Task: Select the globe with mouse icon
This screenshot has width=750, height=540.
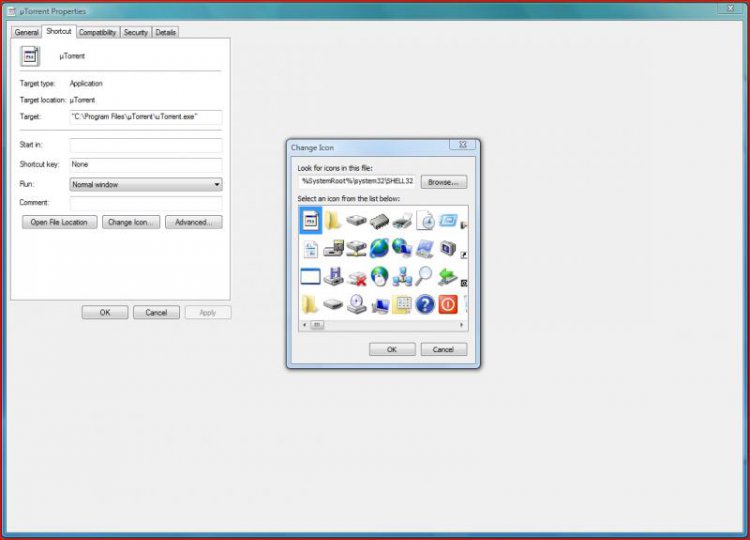Action: coord(379,276)
